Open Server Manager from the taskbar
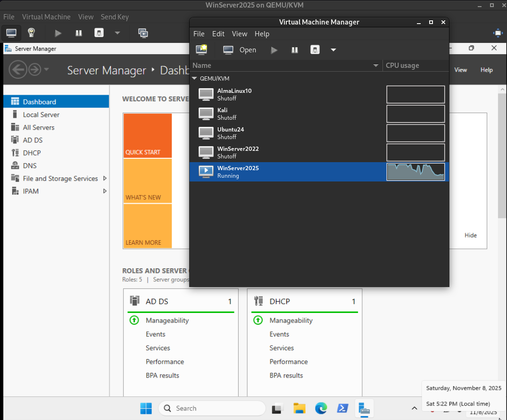Screen dimensions: 507x420 (x=364, y=408)
